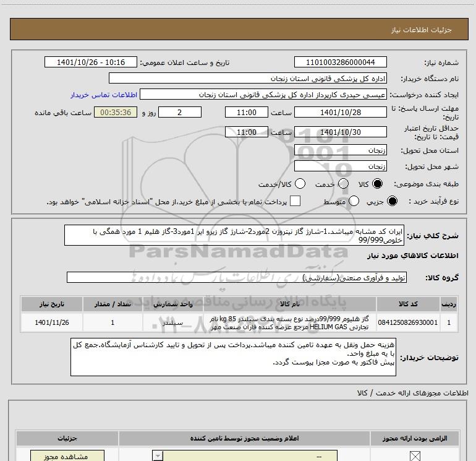Click the public announcement date field

click(x=91, y=62)
